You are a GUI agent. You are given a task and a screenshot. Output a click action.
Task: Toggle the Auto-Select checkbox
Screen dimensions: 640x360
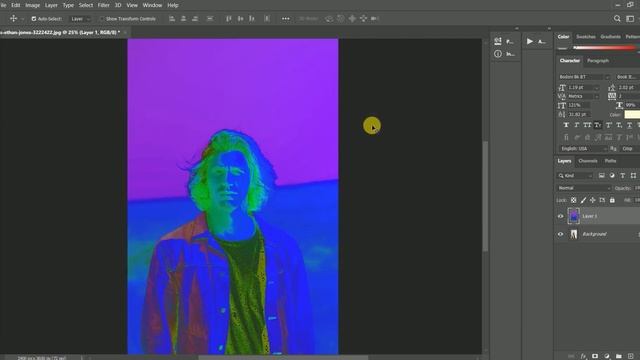point(34,19)
